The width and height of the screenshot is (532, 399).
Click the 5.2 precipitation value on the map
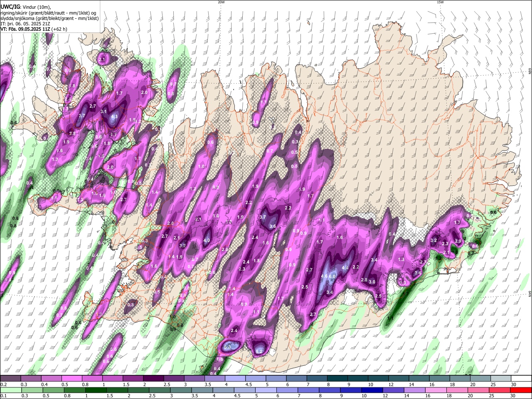pyautogui.click(x=259, y=352)
